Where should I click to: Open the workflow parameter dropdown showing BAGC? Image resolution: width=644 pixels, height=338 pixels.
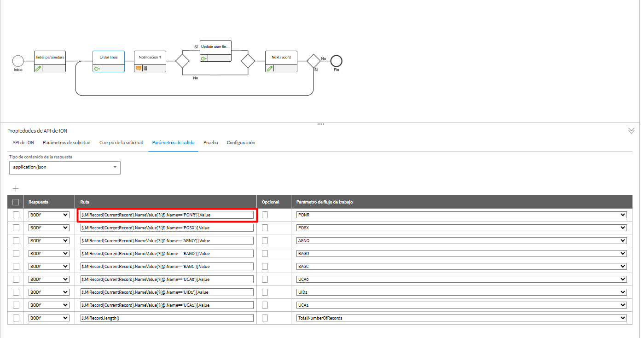[462, 266]
